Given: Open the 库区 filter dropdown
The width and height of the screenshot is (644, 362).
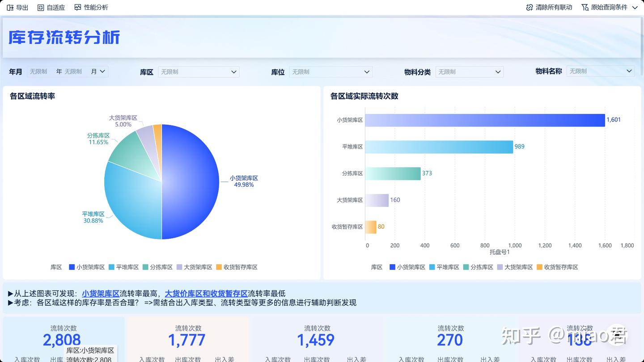Looking at the screenshot, I should click(199, 72).
